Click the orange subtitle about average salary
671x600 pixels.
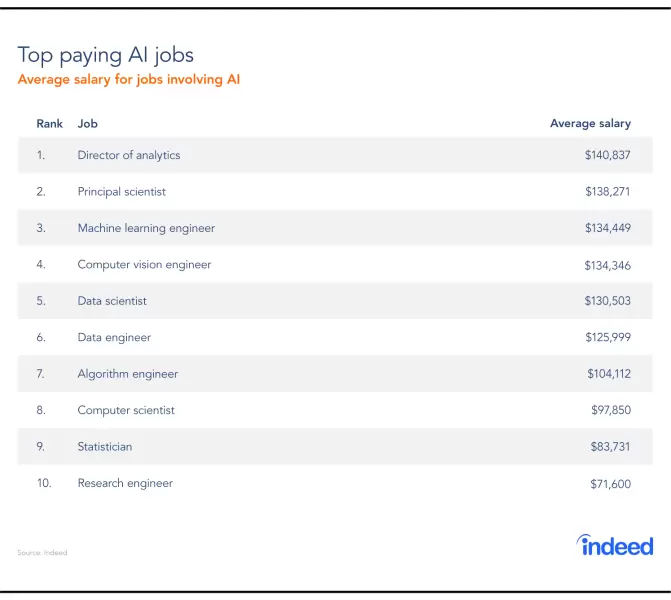128,79
